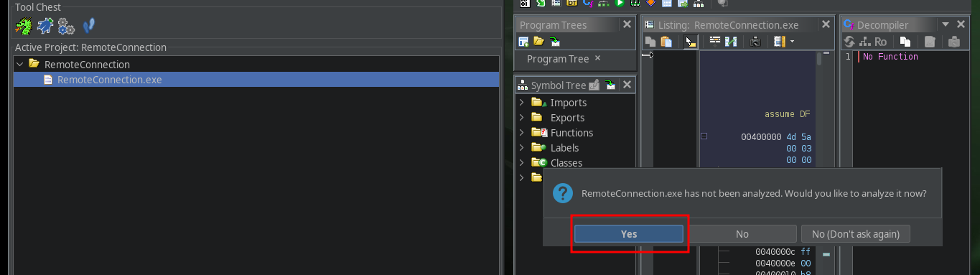980x275 pixels.
Task: Launch the Version Tracking footprints tool
Action: (88, 27)
